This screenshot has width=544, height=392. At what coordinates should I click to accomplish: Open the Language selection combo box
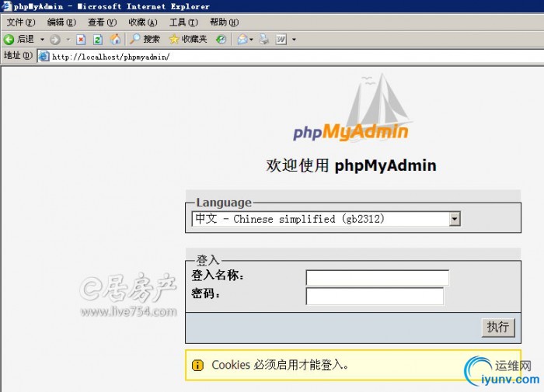[x=326, y=219]
